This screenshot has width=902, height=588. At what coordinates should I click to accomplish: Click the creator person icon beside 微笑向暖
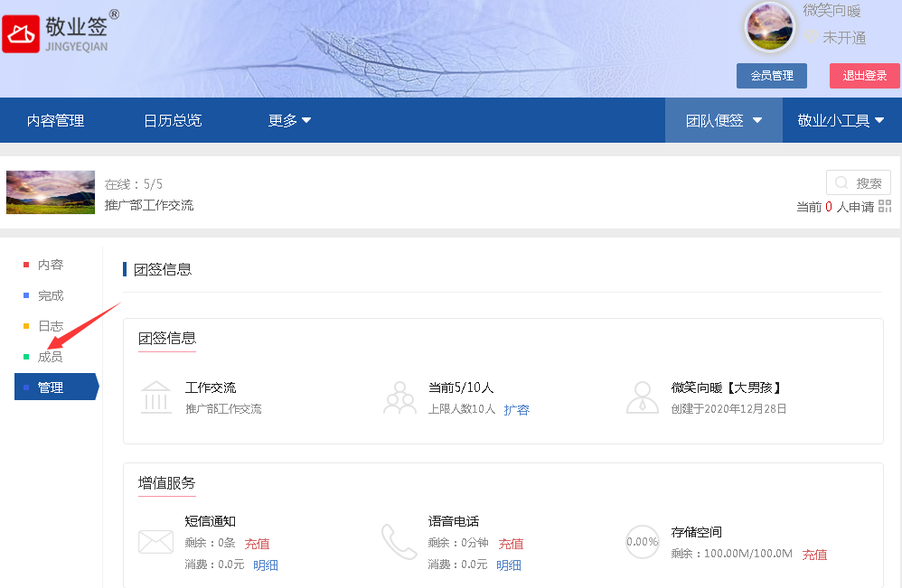click(642, 397)
